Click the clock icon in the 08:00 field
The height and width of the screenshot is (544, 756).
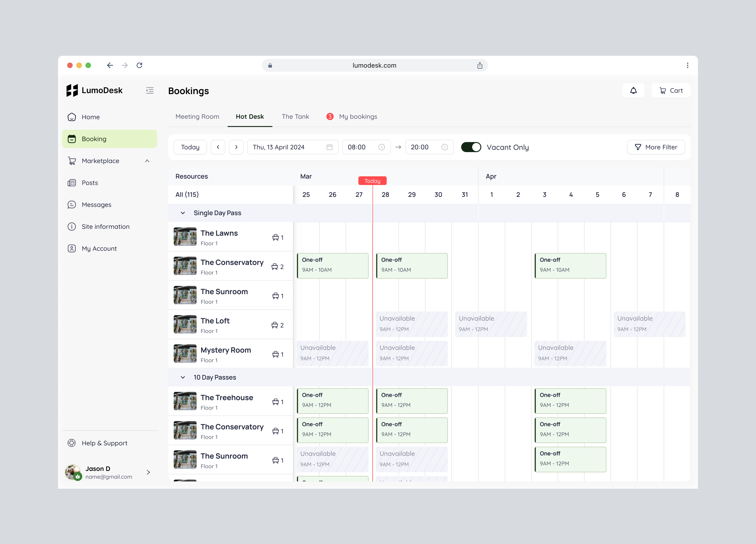381,147
